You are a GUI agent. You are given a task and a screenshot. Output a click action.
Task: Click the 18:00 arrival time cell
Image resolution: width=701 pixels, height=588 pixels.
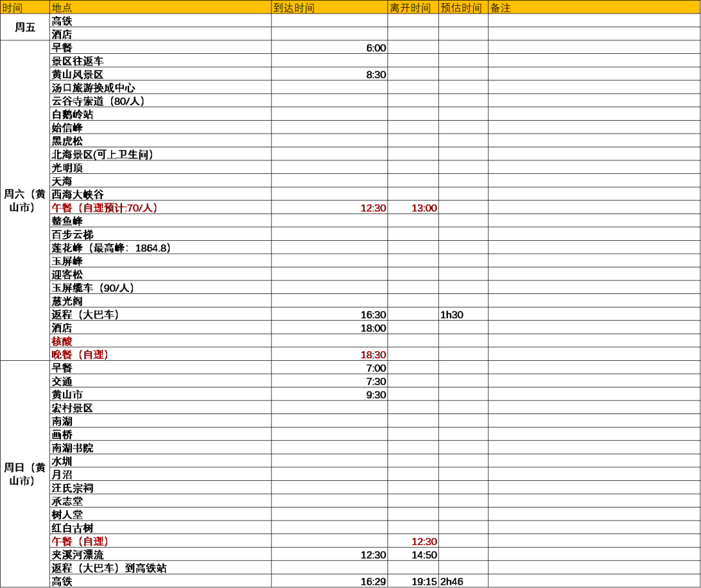click(330, 328)
